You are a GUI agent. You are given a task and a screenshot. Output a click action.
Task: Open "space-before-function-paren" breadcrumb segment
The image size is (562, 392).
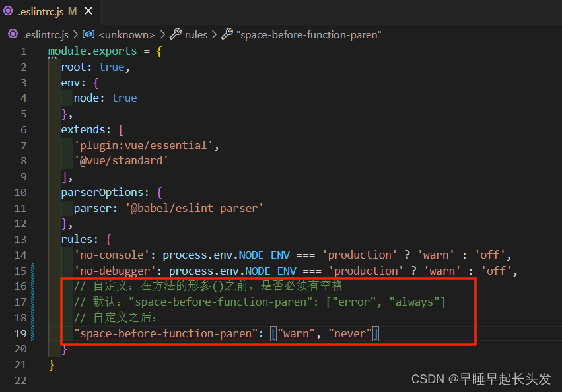tap(308, 35)
